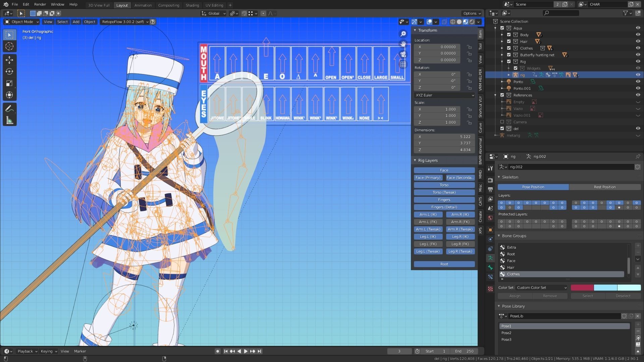Select the Transform tool
This screenshot has height=362, width=644.
coord(9,95)
